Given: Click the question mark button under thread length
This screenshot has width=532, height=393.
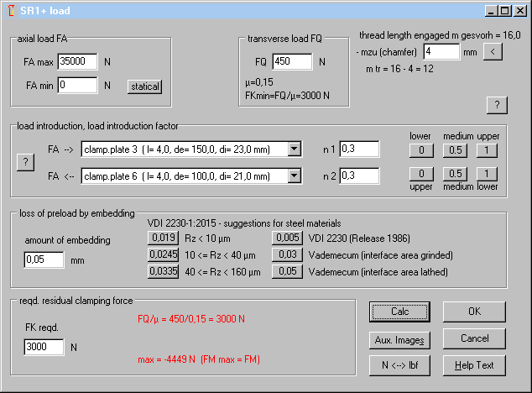Looking at the screenshot, I should (497, 104).
